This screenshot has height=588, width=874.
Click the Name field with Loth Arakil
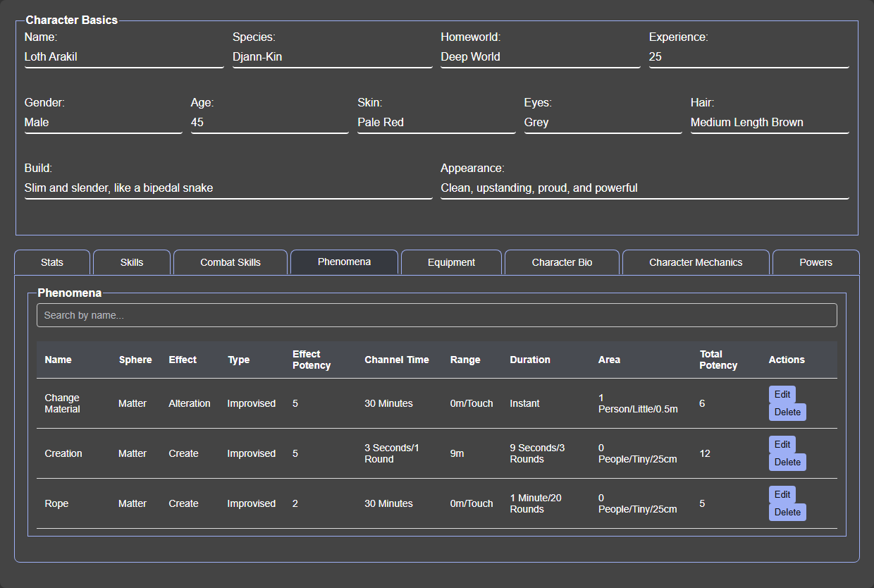(x=124, y=57)
